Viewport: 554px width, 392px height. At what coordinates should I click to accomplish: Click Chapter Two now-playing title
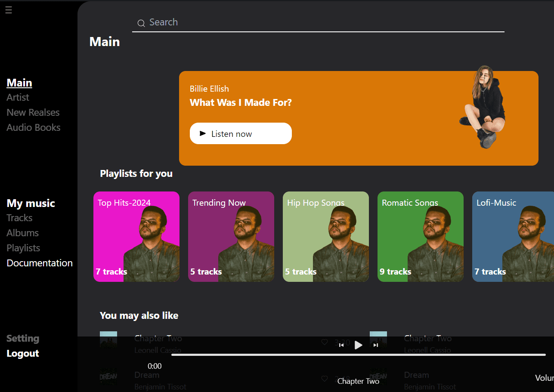pyautogui.click(x=358, y=381)
